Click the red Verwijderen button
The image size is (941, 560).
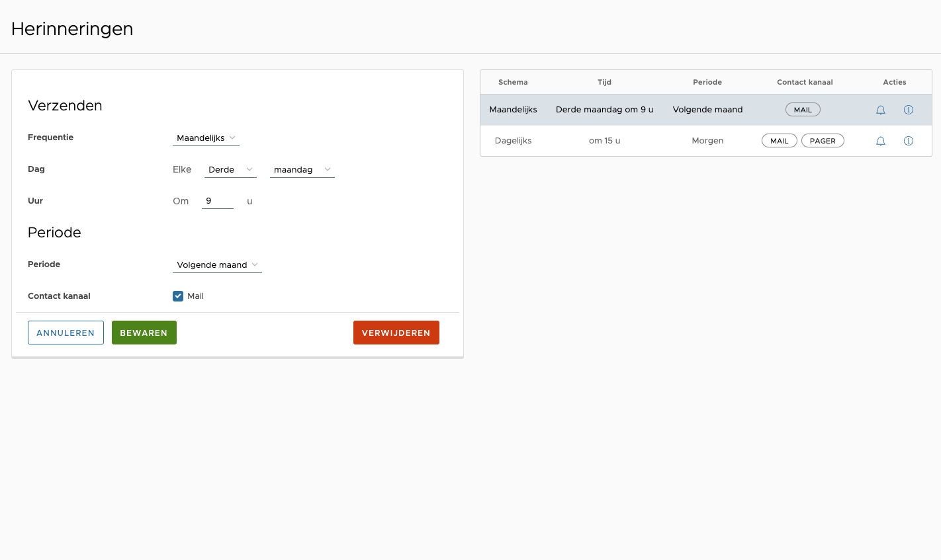tap(396, 333)
